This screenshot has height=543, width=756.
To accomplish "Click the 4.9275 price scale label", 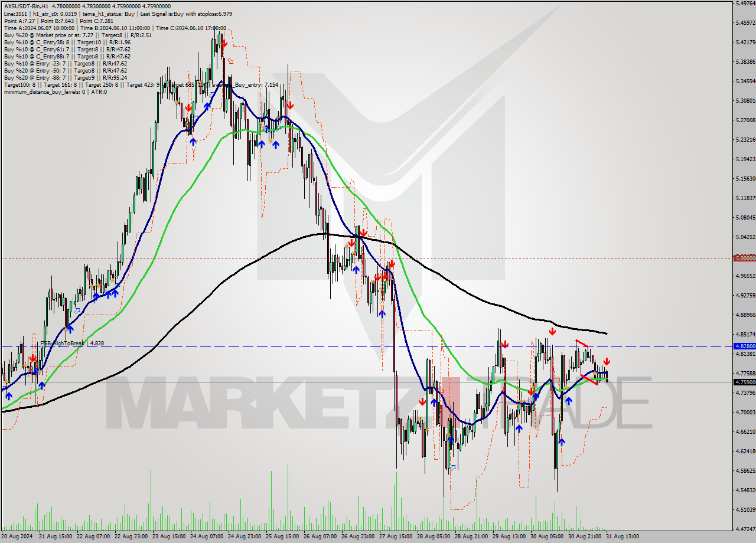I will pos(745,296).
